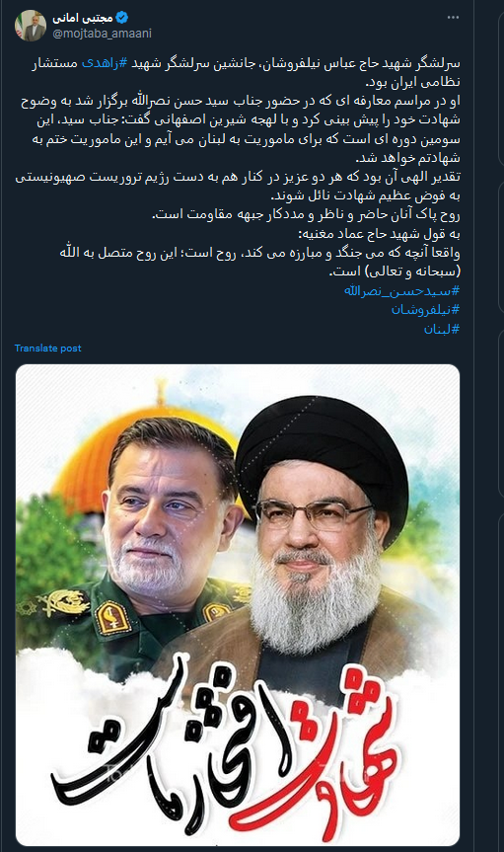This screenshot has height=852, width=504.
Task: Open the #لبنان hashtag
Action: (x=442, y=329)
